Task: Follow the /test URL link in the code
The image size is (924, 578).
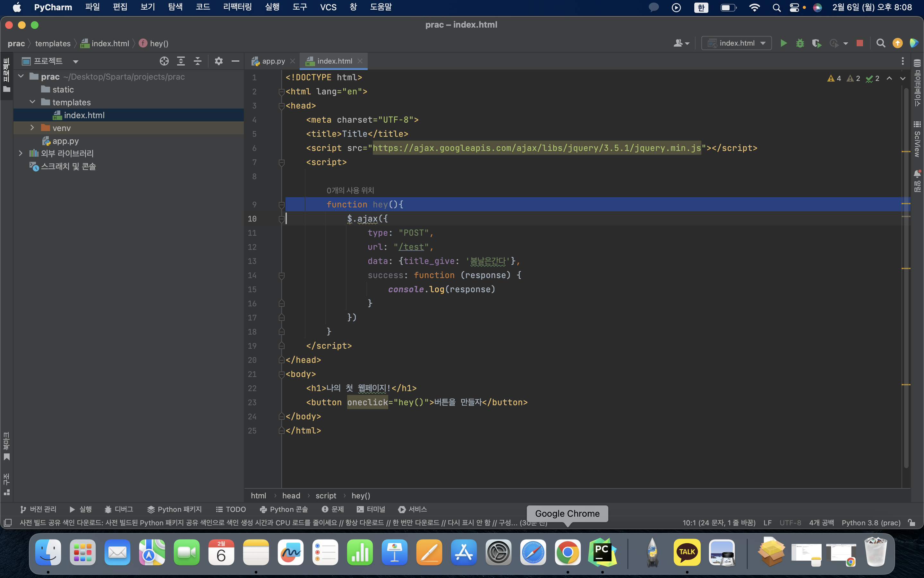Action: click(x=411, y=247)
